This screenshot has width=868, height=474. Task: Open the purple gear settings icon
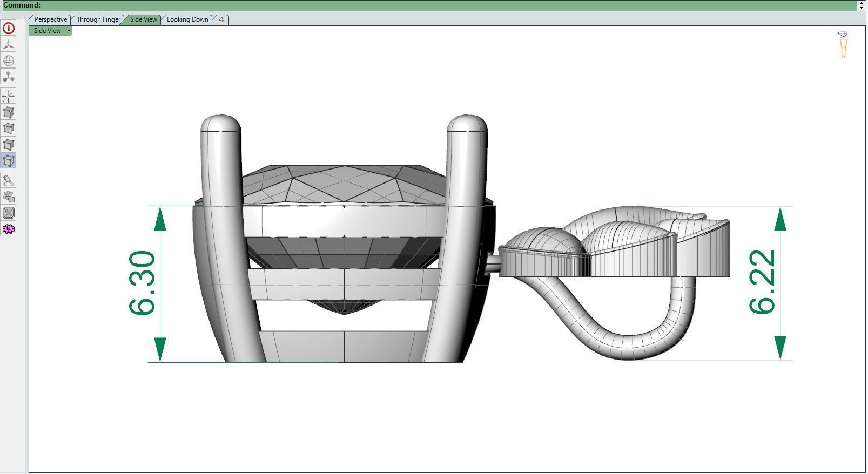pyautogui.click(x=9, y=229)
